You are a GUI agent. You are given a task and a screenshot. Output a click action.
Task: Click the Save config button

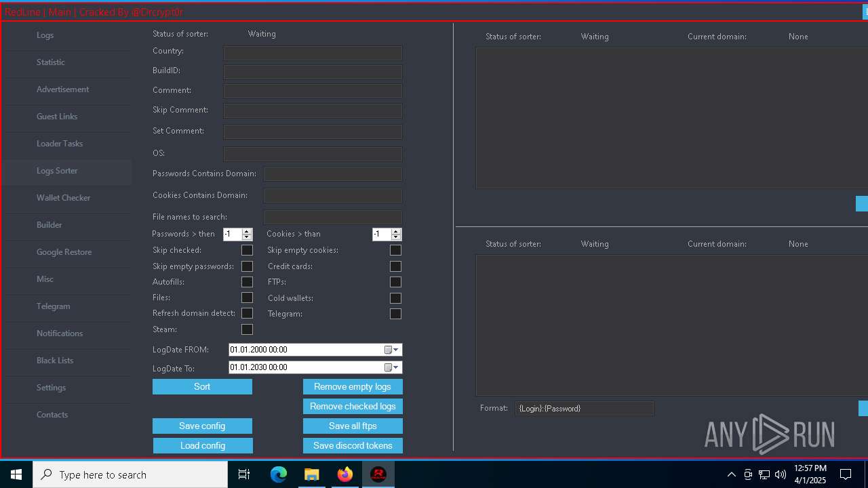[x=202, y=426]
